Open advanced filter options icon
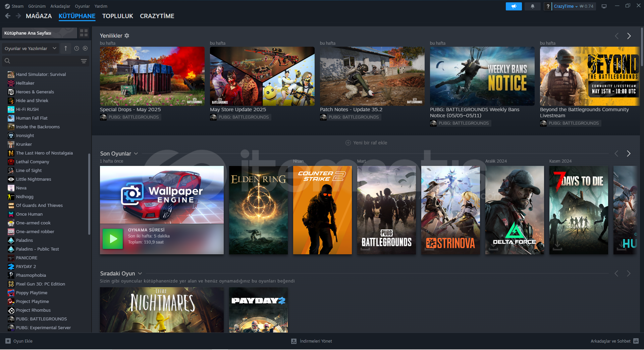This screenshot has width=644, height=350. click(84, 61)
